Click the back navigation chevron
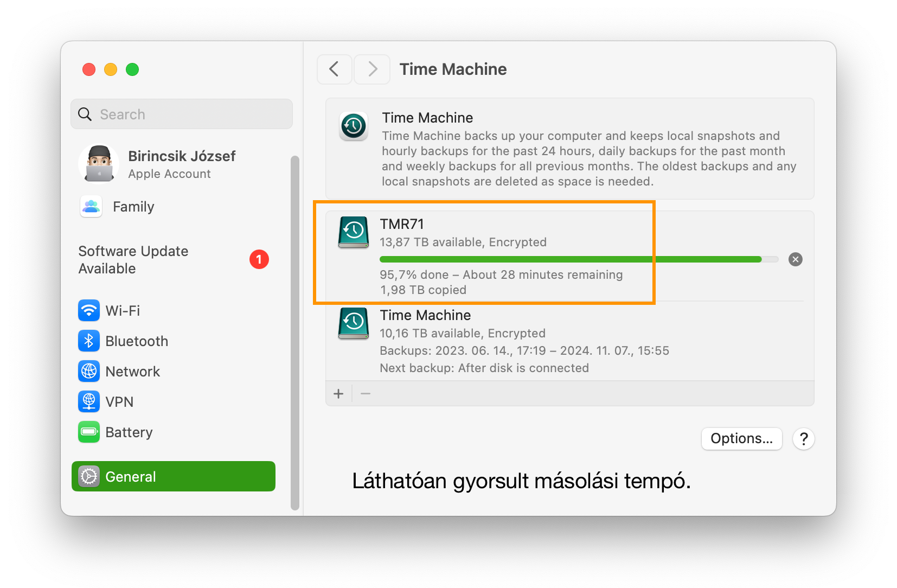Image resolution: width=897 pixels, height=588 pixels. click(x=335, y=69)
